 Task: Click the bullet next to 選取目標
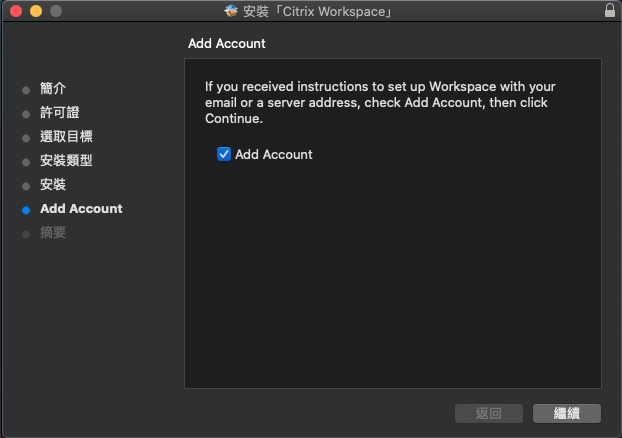26,137
